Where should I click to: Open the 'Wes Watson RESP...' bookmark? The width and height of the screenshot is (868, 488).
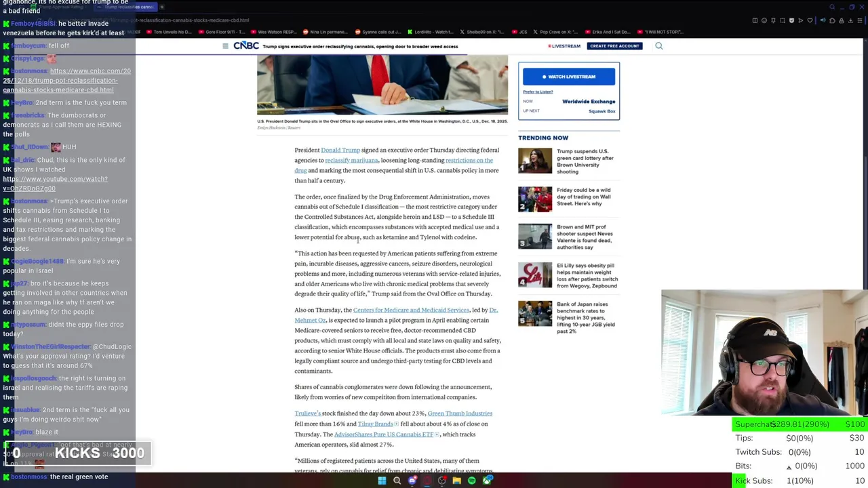coord(273,32)
